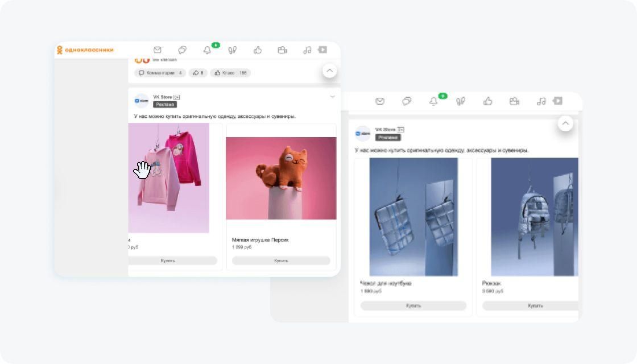Click scroll-to-top arrow in left window
Viewport: 637px width, 364px height.
(x=329, y=71)
